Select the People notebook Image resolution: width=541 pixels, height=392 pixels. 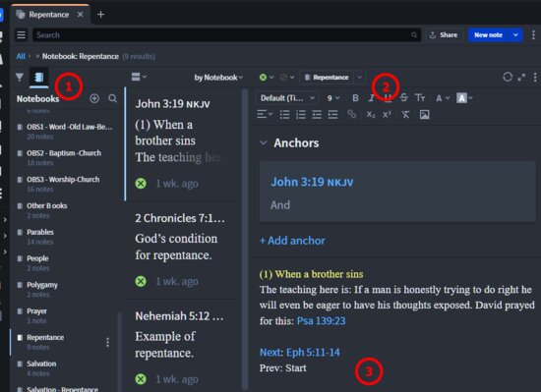pyautogui.click(x=66, y=263)
